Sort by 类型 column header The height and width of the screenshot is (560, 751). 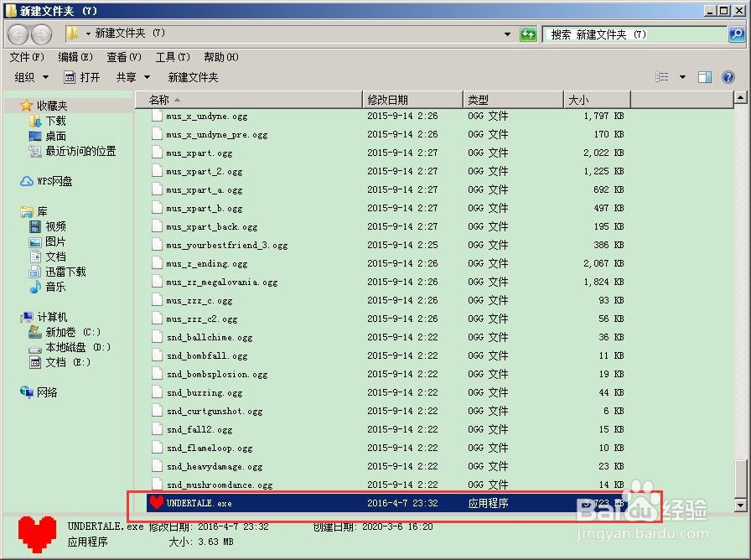point(514,100)
